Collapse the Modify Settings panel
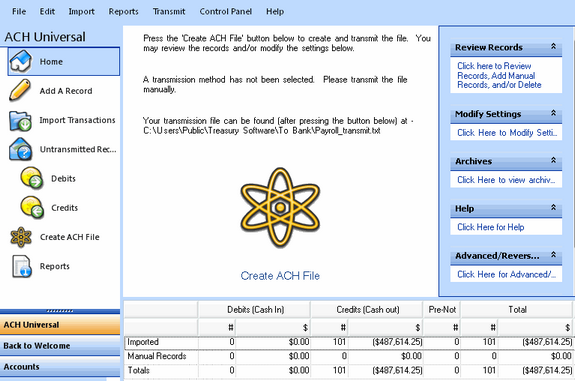Screen dimensions: 575x381 [x=553, y=113]
